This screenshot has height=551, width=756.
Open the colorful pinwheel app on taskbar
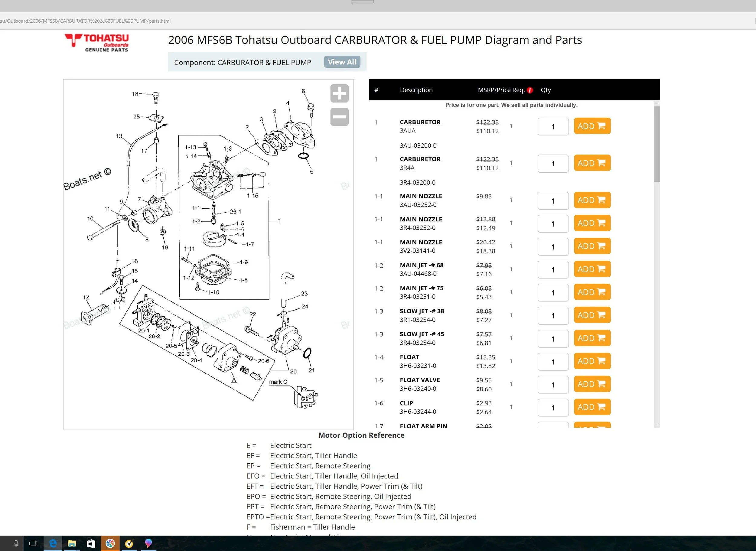[110, 543]
